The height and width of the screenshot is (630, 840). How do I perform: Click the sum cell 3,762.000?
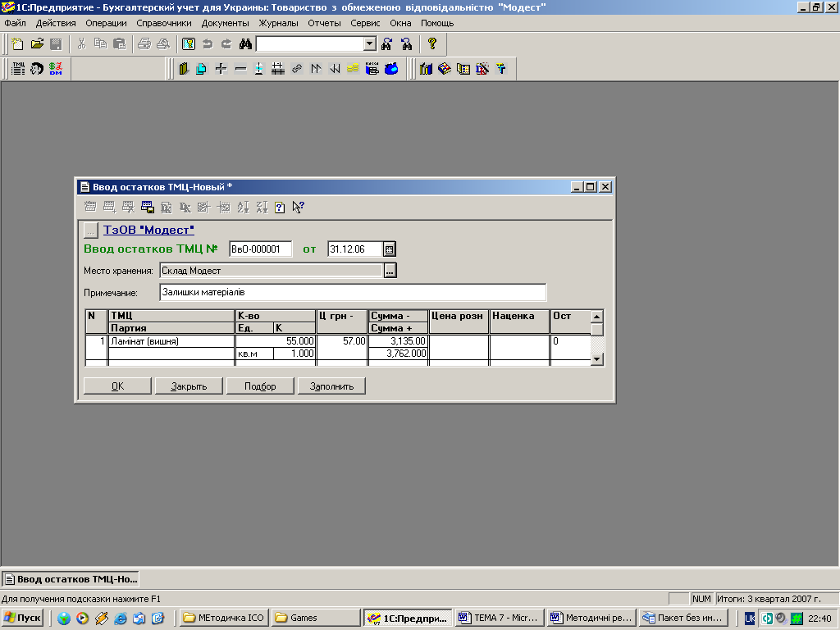pyautogui.click(x=399, y=354)
